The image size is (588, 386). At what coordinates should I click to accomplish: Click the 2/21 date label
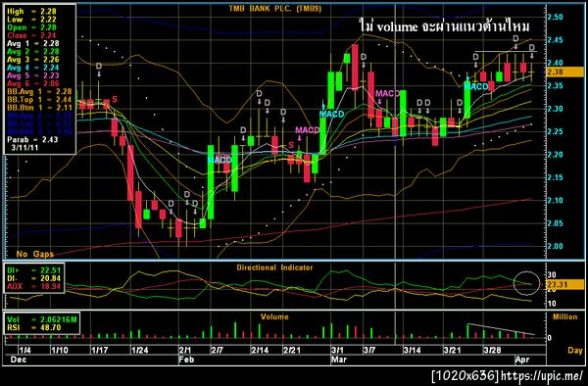tap(291, 351)
